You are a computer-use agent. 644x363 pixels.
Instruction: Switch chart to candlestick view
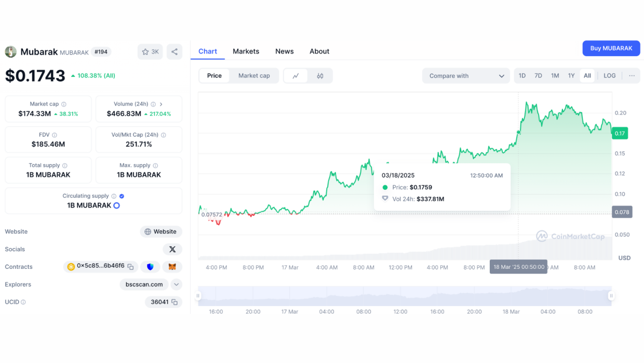[x=320, y=76]
